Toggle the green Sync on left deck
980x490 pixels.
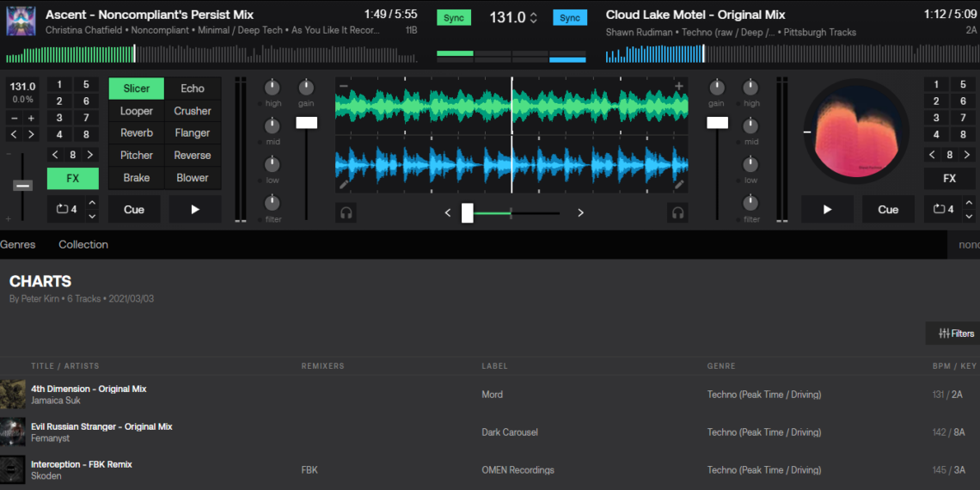454,18
